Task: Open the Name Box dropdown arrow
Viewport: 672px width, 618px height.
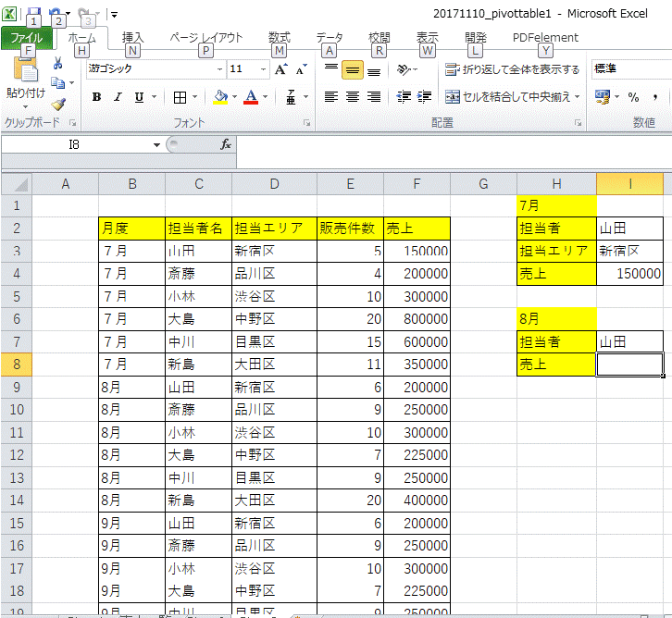Action: (x=156, y=145)
